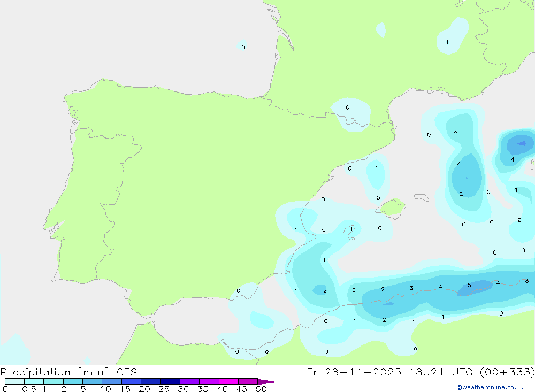
Task: Click the value 1 over southern France
Action: (447, 42)
